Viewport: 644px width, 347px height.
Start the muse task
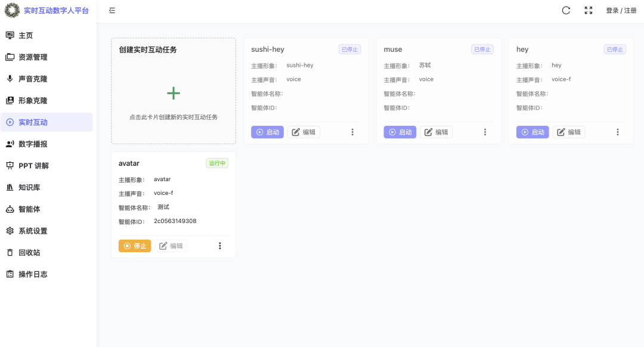400,132
